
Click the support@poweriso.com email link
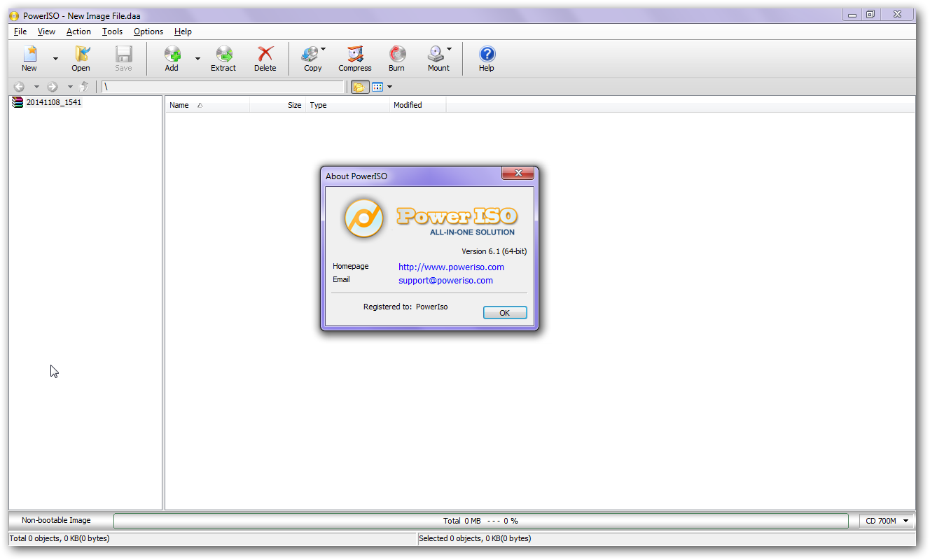pyautogui.click(x=445, y=280)
